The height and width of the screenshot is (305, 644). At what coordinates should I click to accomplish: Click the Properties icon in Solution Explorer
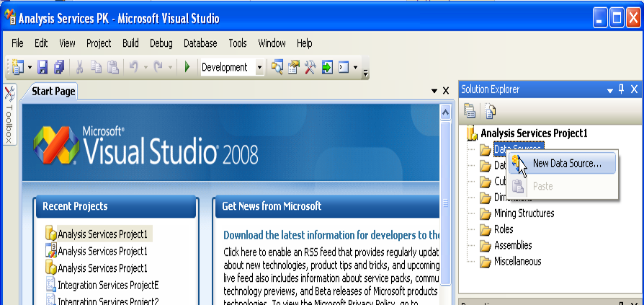tap(470, 110)
